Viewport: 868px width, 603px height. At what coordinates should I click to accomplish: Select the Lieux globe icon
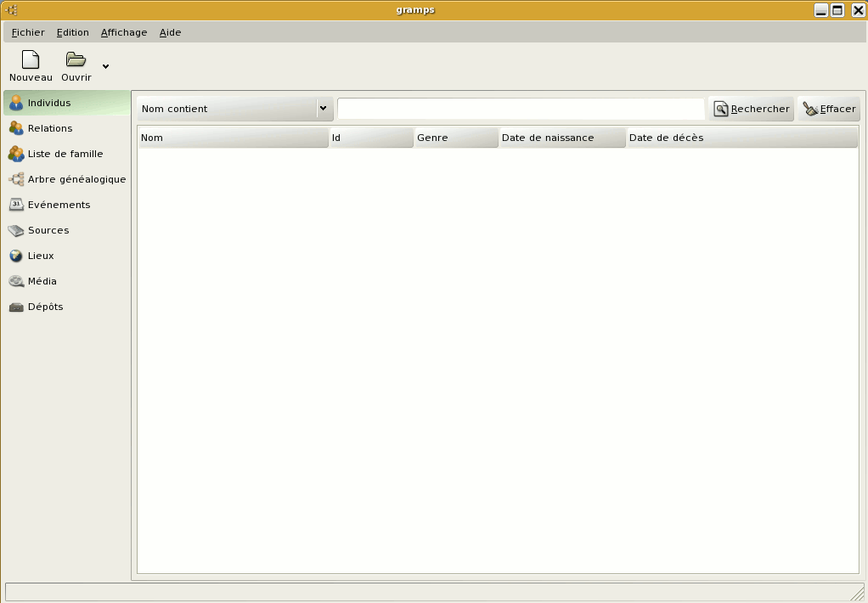pyautogui.click(x=16, y=256)
